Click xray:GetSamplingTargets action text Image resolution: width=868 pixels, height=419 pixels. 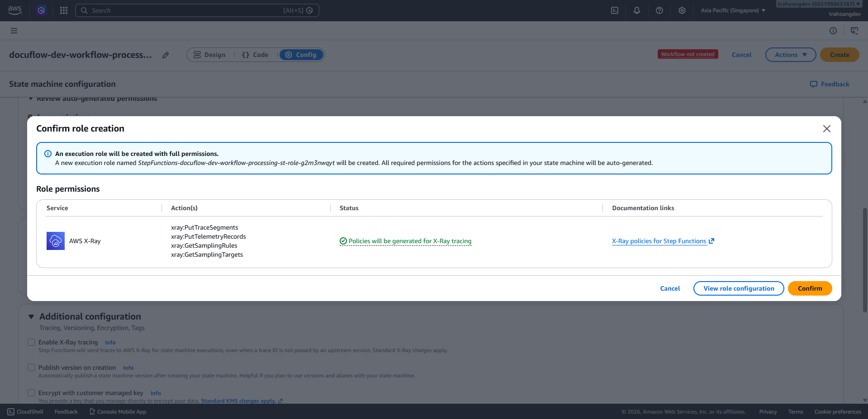point(207,254)
